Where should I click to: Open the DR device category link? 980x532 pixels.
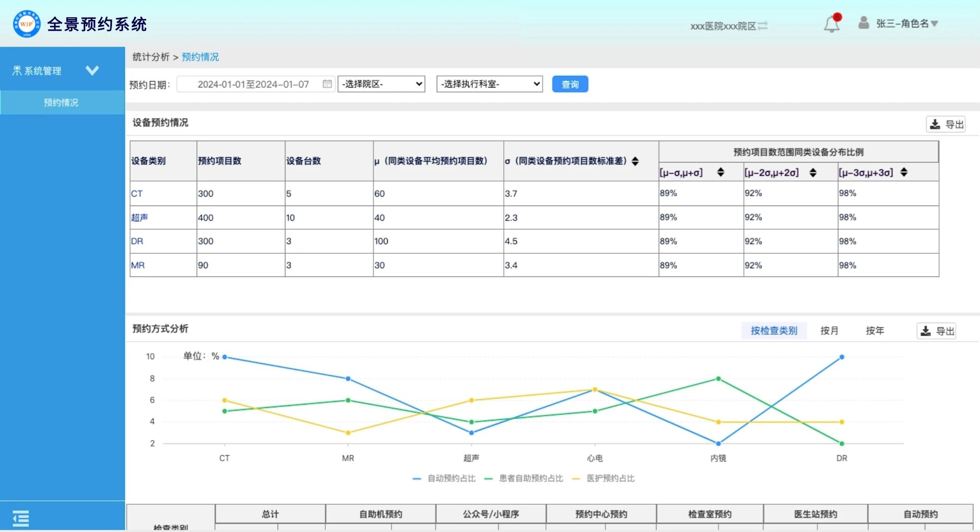(137, 241)
